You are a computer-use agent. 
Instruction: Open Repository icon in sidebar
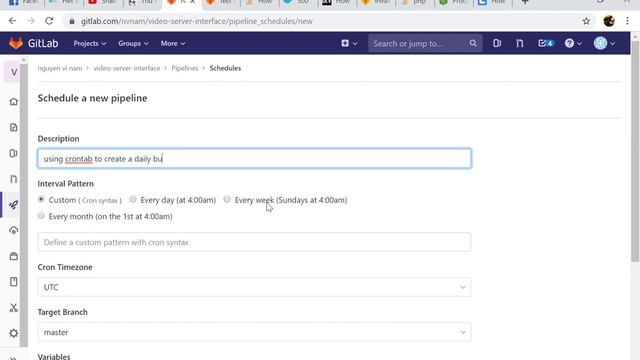[x=13, y=127]
